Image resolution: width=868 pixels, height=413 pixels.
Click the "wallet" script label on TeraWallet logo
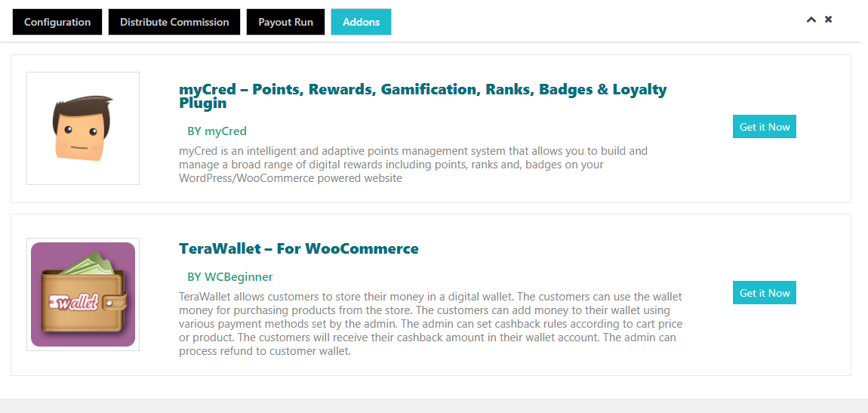point(74,303)
